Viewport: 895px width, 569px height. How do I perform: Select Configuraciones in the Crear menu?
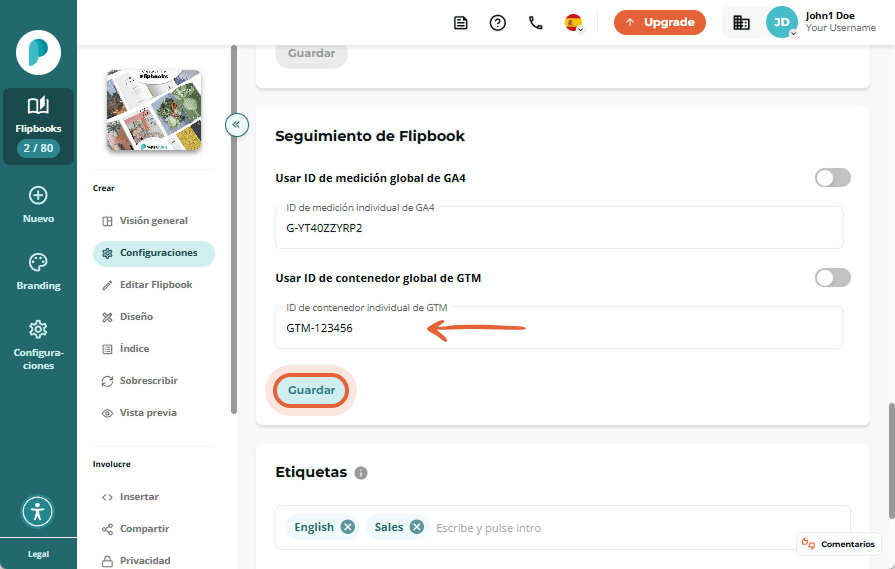154,253
